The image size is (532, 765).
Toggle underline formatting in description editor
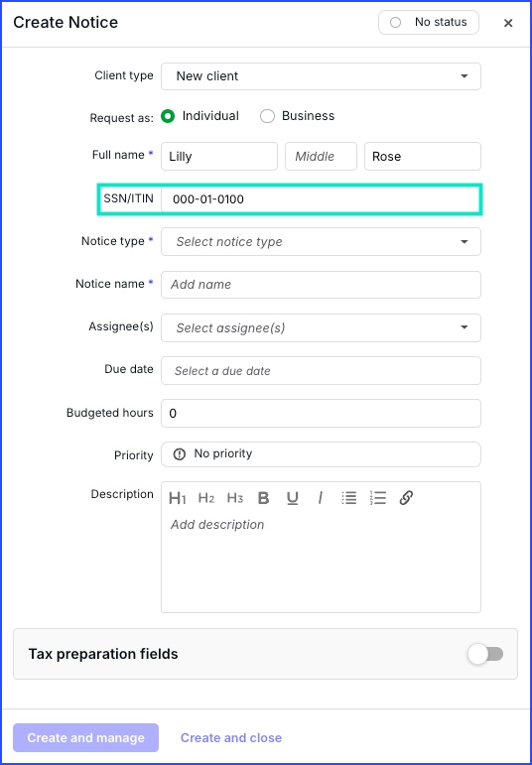click(293, 498)
